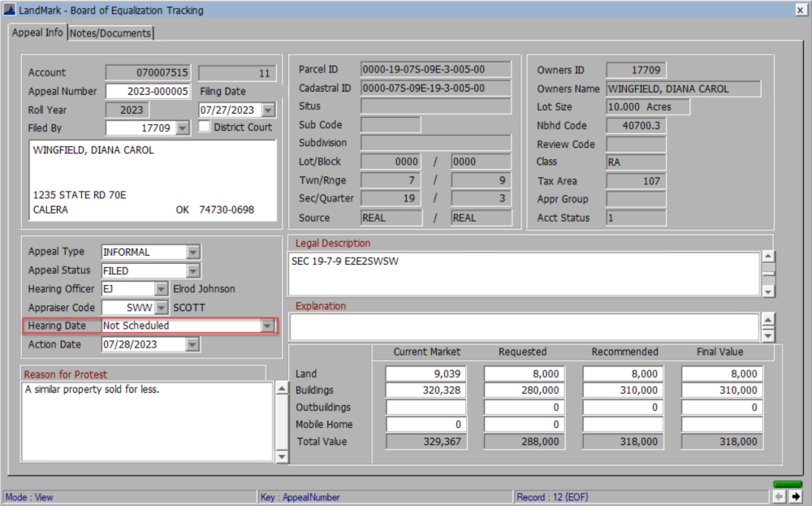The height and width of the screenshot is (506, 812).
Task: Open the Appeal Type dropdown
Action: (x=192, y=252)
